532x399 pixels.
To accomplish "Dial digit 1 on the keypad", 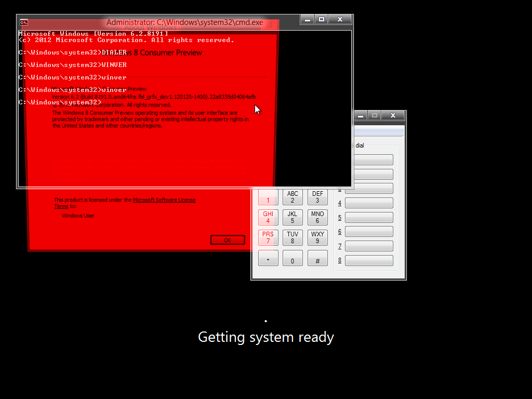I will [268, 197].
